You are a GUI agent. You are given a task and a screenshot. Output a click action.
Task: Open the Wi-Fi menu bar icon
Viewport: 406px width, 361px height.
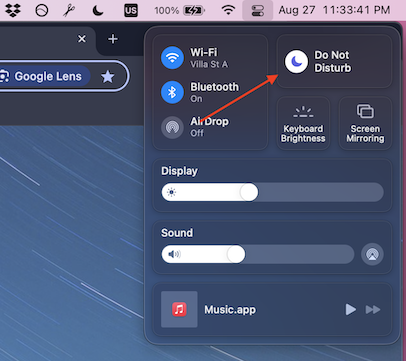[x=228, y=10]
